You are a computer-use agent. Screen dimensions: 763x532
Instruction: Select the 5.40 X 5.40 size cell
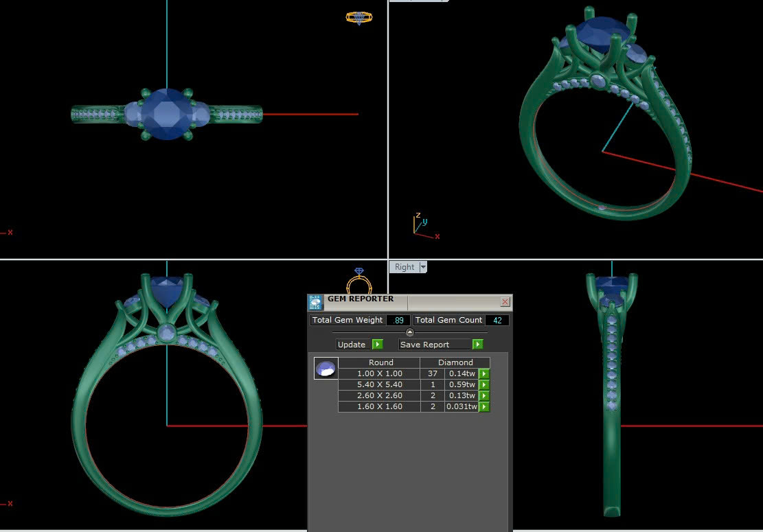click(379, 385)
